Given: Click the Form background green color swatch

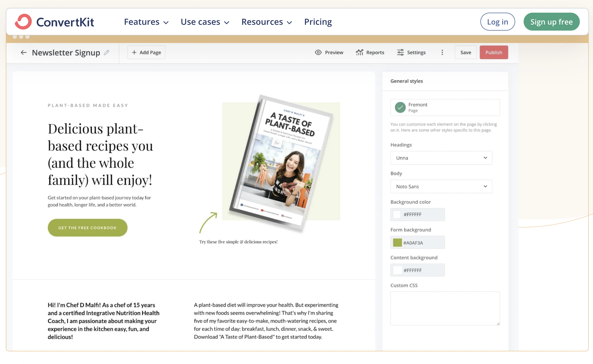Looking at the screenshot, I should click(x=397, y=242).
